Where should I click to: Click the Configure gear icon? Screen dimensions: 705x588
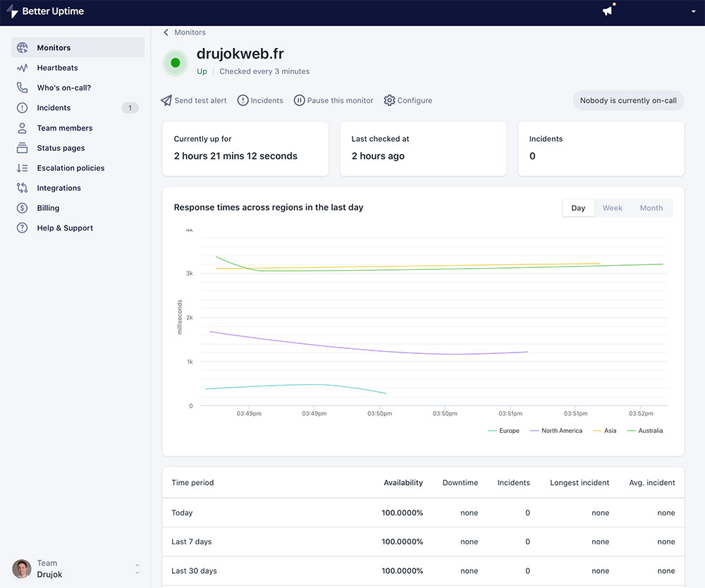click(389, 100)
